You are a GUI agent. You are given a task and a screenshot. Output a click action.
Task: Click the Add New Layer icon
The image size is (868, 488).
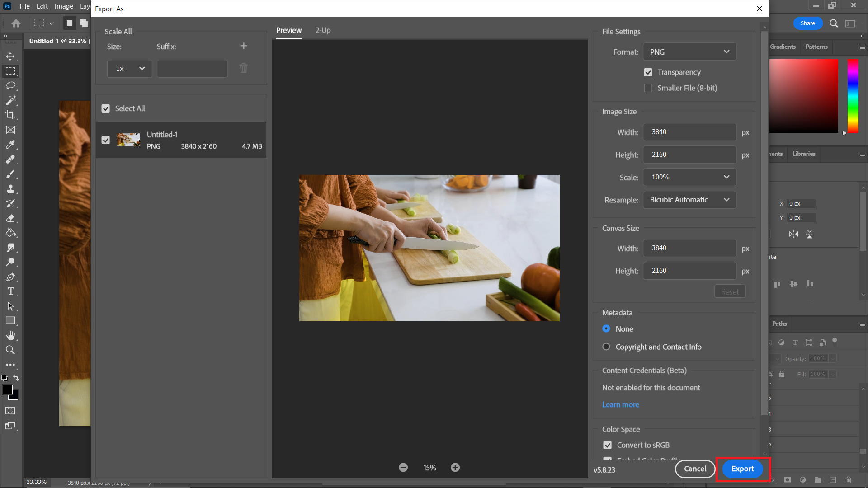point(833,480)
